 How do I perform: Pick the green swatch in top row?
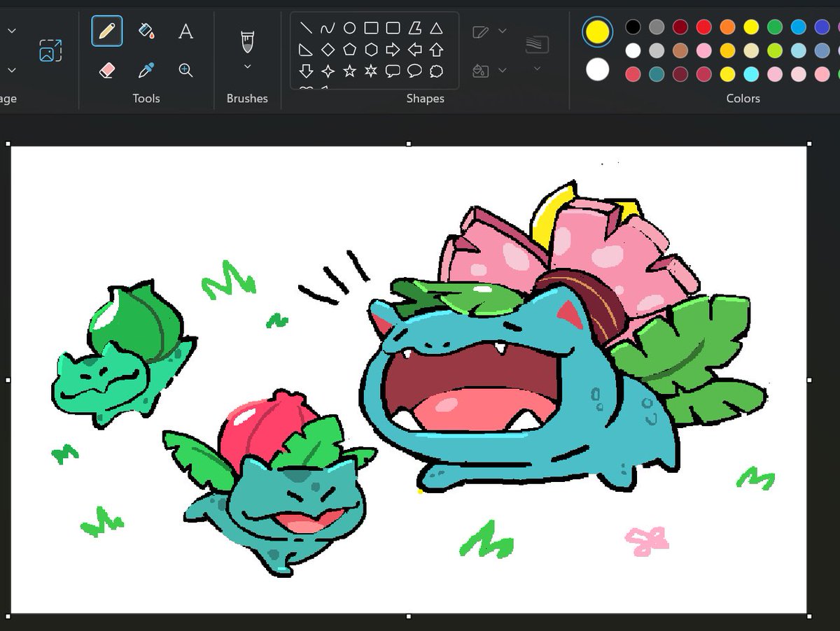pos(775,27)
